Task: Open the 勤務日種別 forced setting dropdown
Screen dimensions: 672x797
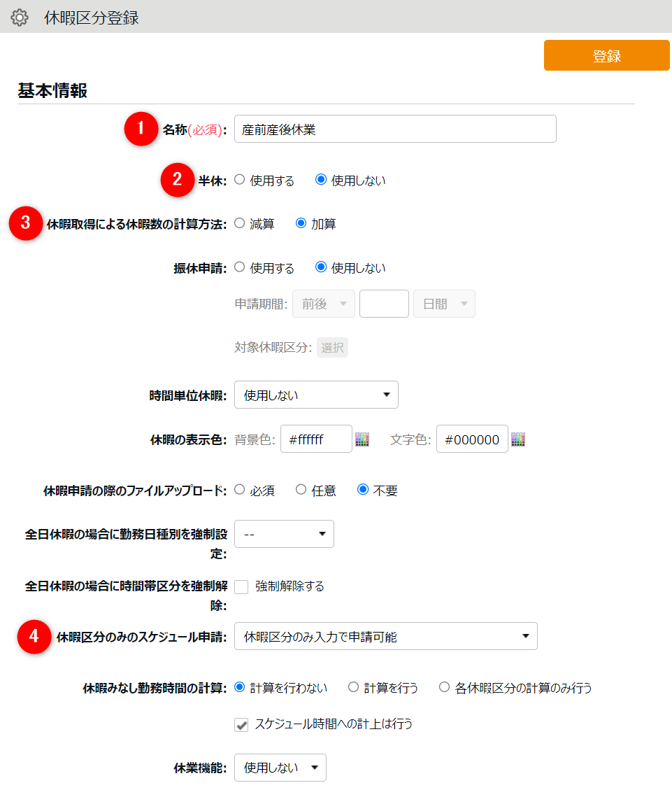Action: [284, 534]
